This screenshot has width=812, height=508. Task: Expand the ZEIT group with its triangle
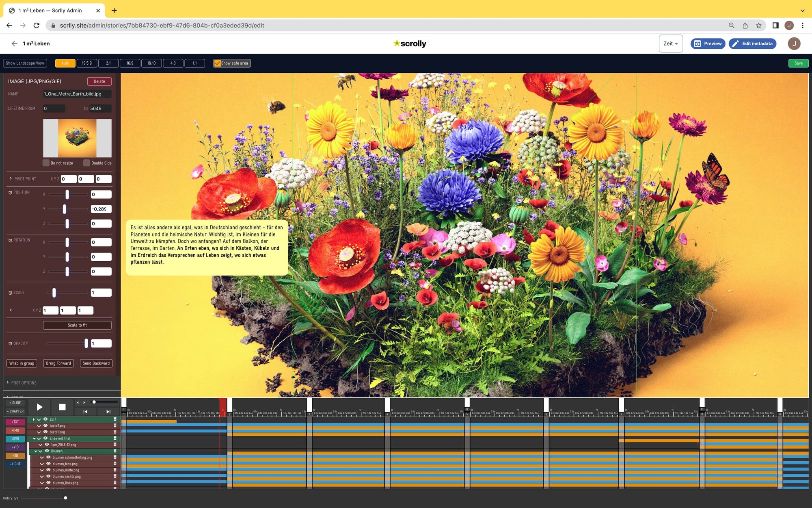coord(34,419)
